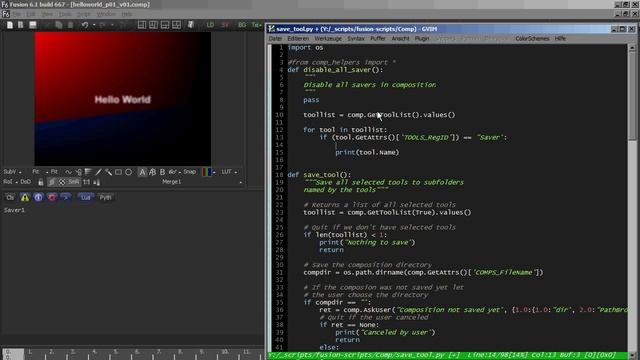Toggle the B buffer view button
Image resolution: width=640 pixels, height=360 pixels.
coord(162,172)
